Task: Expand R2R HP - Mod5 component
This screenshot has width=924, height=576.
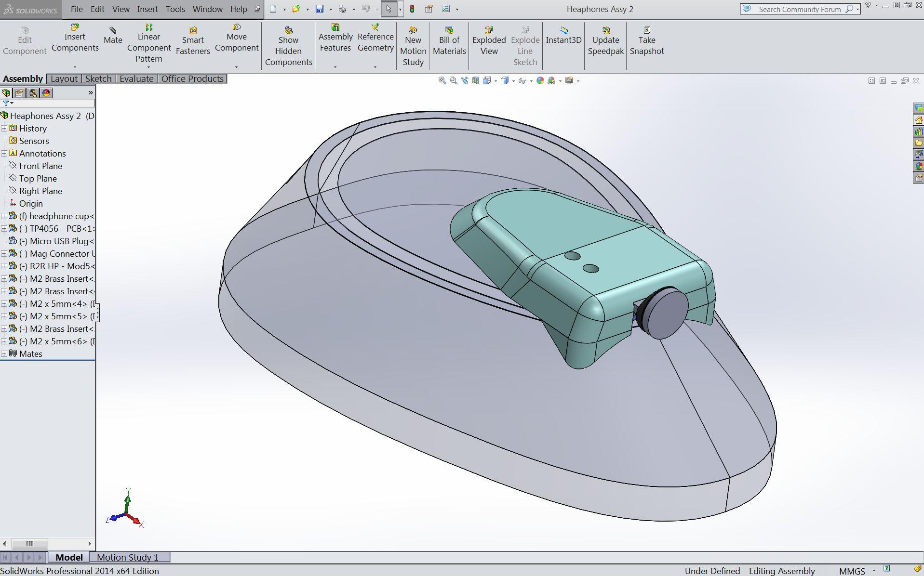Action: pos(4,266)
